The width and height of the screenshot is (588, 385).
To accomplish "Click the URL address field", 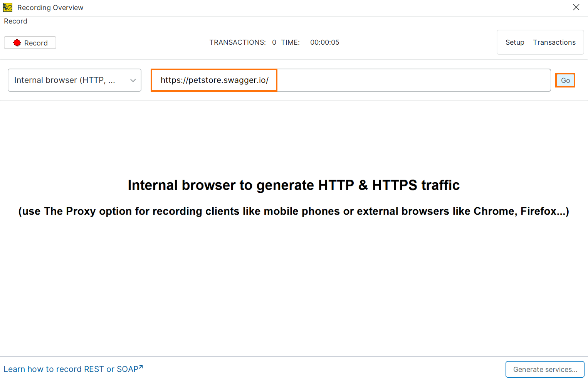I will (351, 80).
